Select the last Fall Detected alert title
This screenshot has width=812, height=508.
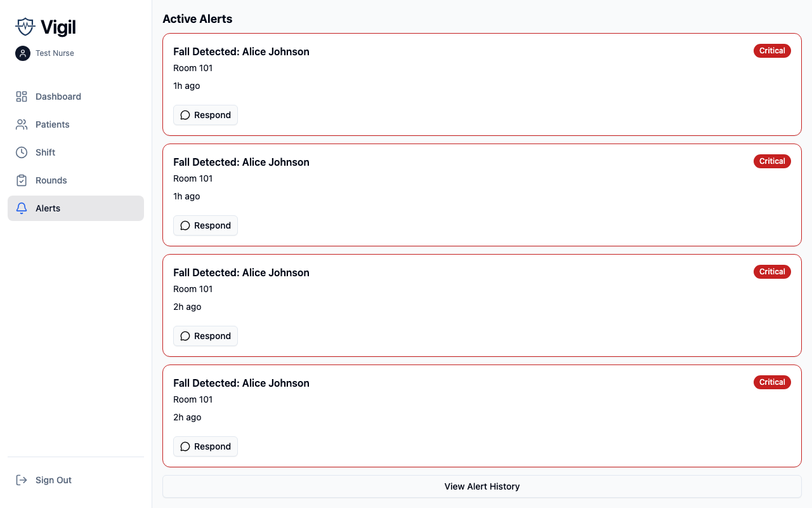click(x=241, y=383)
